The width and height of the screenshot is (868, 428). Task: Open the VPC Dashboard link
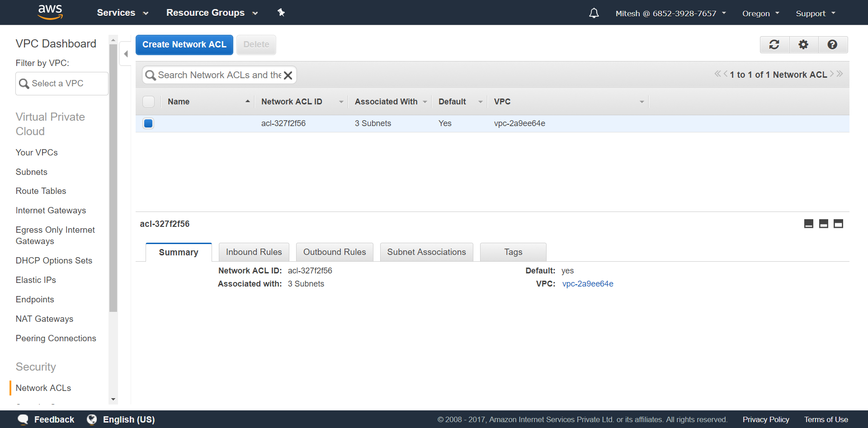(x=56, y=44)
